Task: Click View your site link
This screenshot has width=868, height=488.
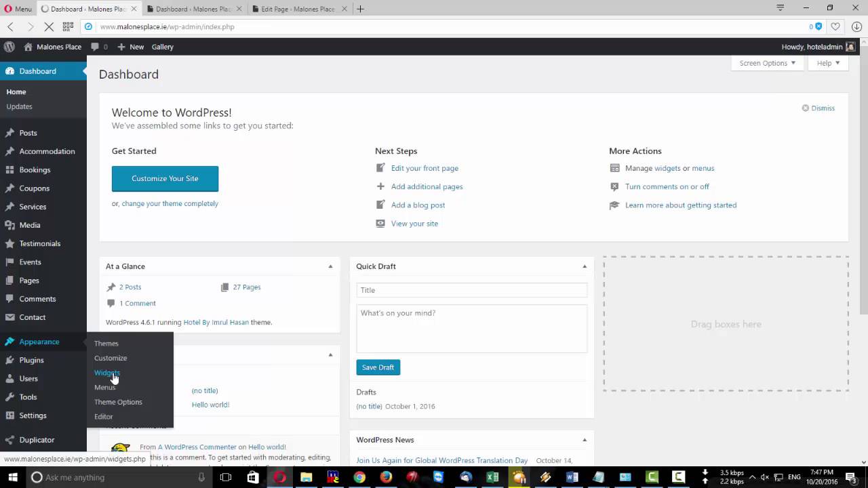Action: pos(414,223)
